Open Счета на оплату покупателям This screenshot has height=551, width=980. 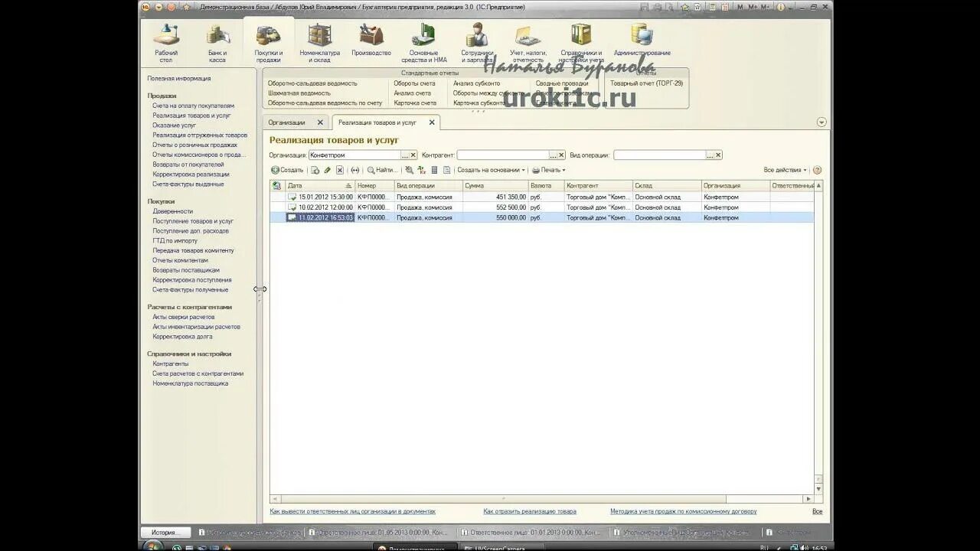pyautogui.click(x=193, y=106)
